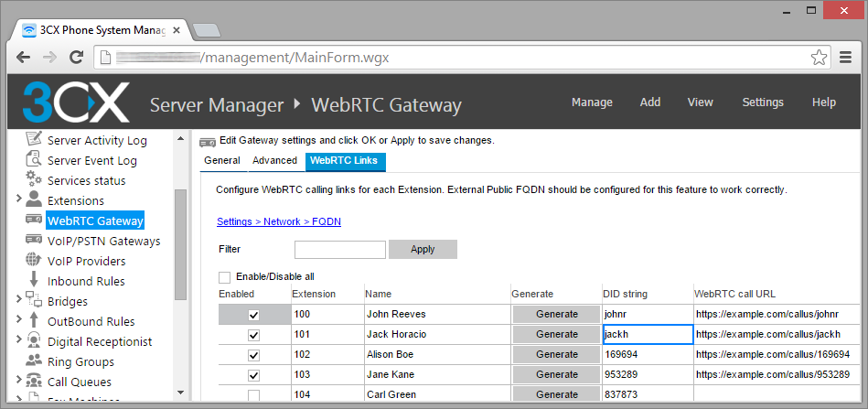Click the Digital Receptionist icon

click(x=34, y=340)
